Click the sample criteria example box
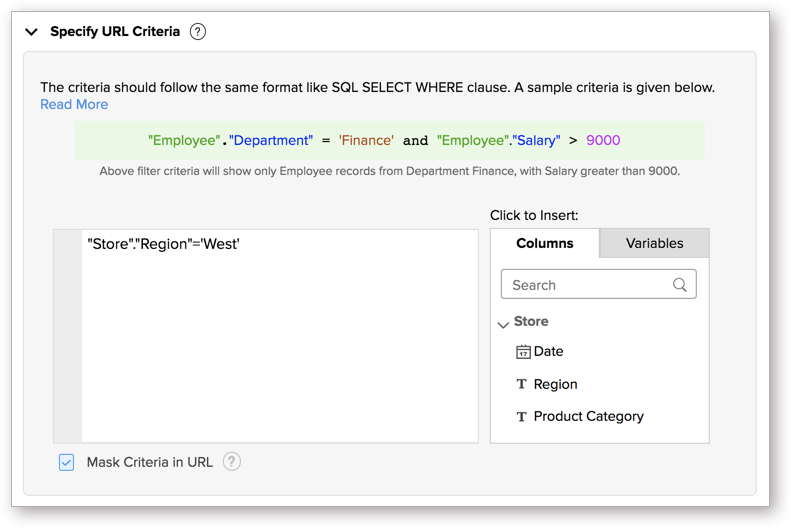791x528 pixels. point(390,141)
